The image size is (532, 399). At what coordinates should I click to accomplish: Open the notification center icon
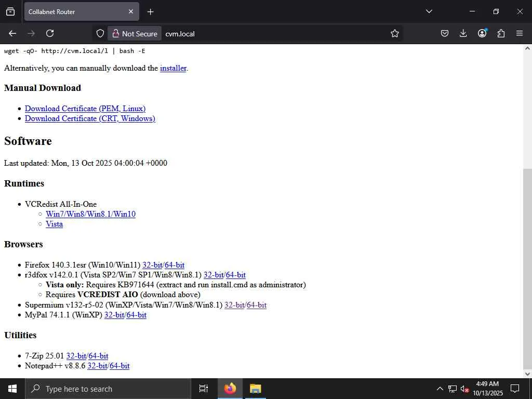pyautogui.click(x=515, y=389)
